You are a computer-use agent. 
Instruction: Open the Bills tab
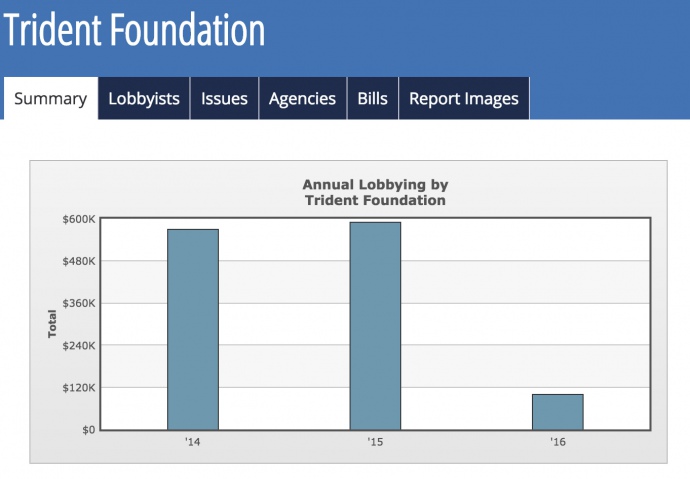tap(372, 99)
